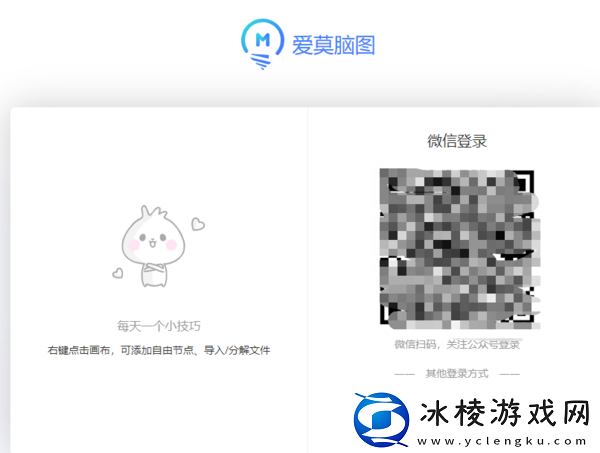This screenshot has height=453, width=600.
Task: Click the 其他登录方式 label
Action: click(x=457, y=373)
